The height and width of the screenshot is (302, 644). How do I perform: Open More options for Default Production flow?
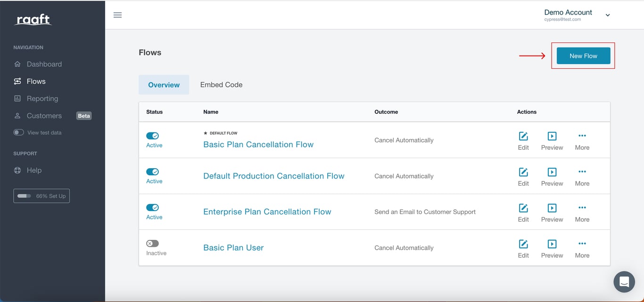[x=582, y=172]
